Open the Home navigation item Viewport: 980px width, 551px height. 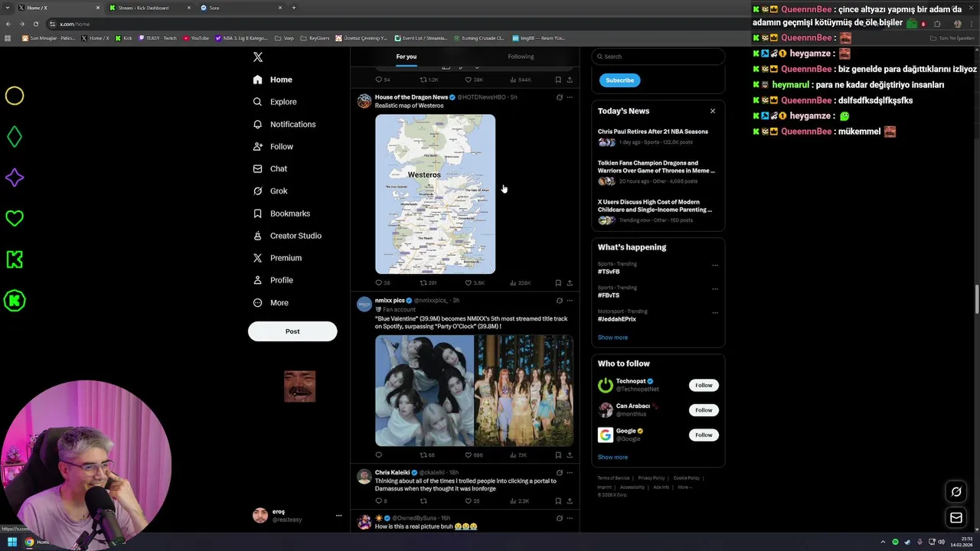click(273, 80)
